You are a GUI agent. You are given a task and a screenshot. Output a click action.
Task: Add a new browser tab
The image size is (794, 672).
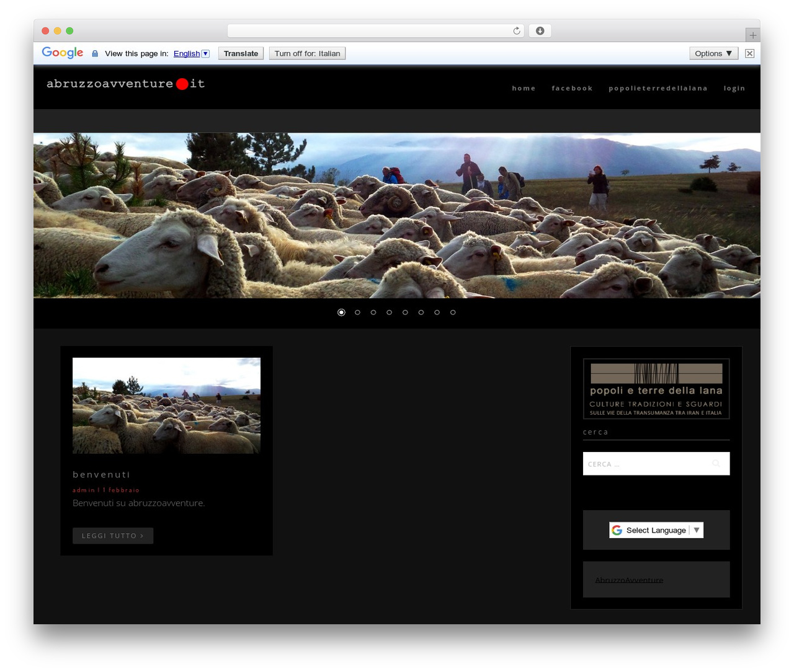pyautogui.click(x=752, y=35)
